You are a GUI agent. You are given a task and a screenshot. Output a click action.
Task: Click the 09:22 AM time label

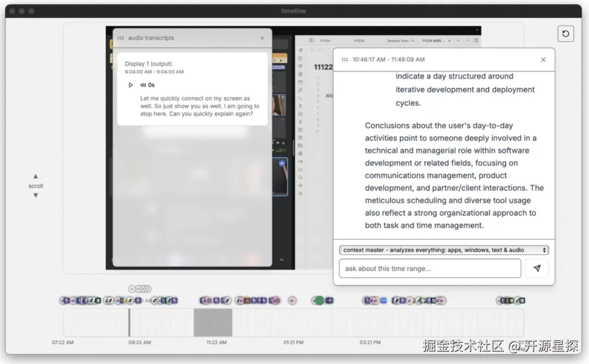click(140, 343)
